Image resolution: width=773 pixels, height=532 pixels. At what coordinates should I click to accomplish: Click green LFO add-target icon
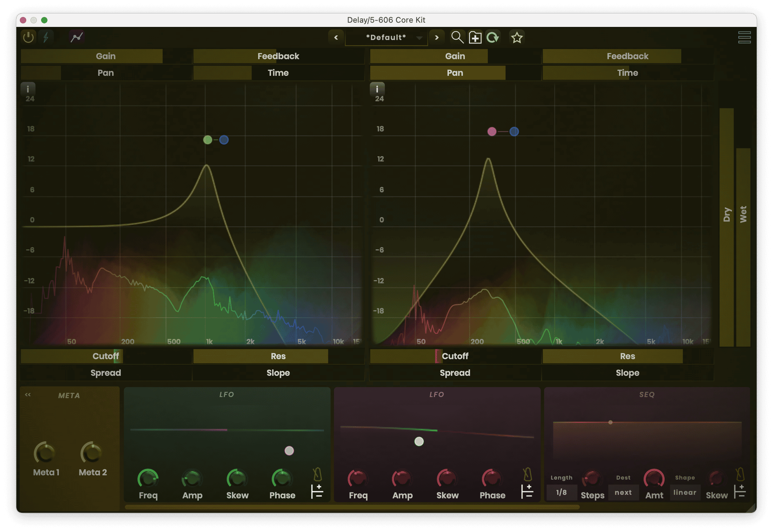[317, 492]
